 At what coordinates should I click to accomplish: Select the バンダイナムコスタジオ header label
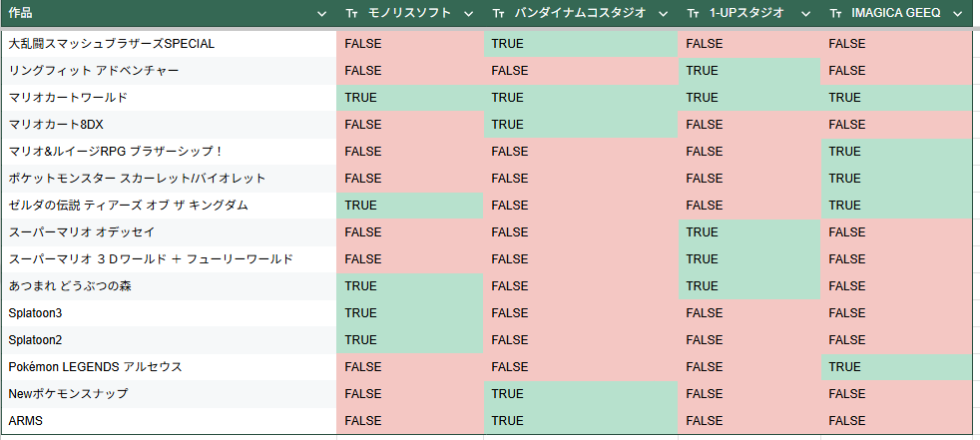[581, 13]
